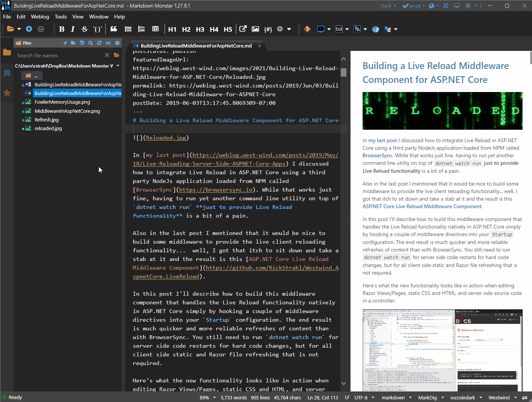Click the weblog publish RSS icon

(x=357, y=29)
